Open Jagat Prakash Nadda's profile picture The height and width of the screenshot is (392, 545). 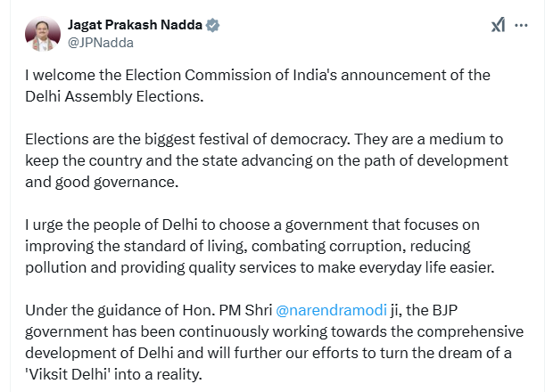point(43,34)
